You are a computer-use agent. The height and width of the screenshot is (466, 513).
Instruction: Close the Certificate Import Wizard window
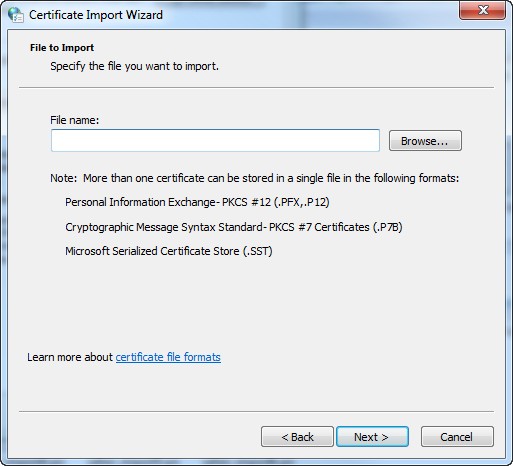[482, 10]
